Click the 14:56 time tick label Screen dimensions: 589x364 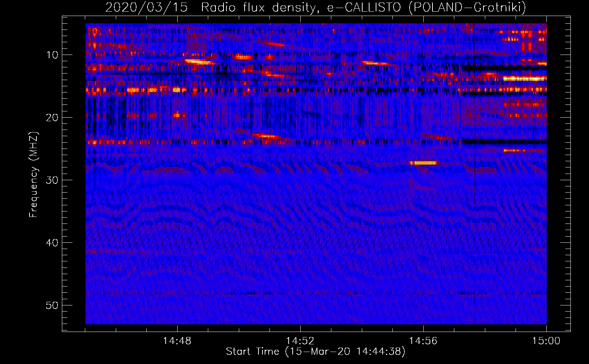423,341
